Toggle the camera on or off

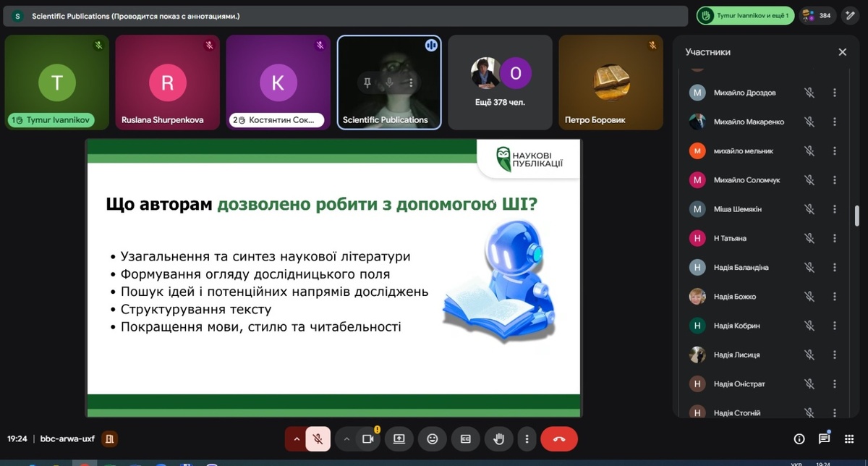(367, 439)
